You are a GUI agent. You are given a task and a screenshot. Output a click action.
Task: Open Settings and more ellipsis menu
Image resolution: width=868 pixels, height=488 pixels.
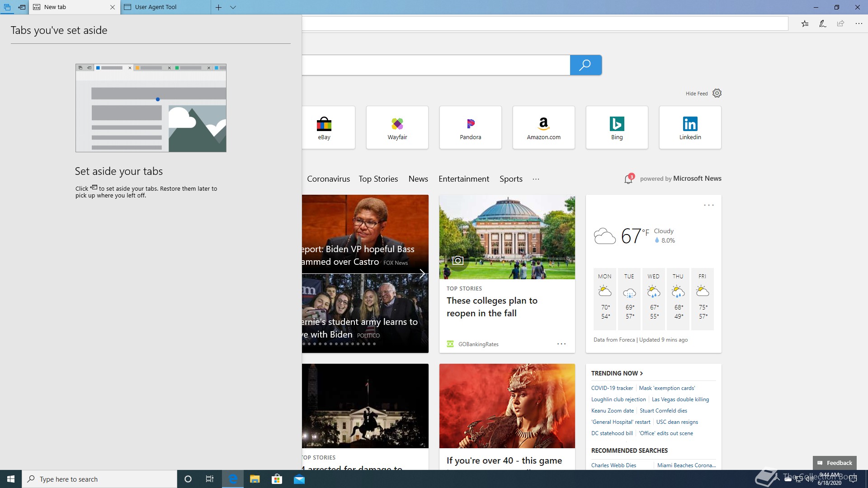[859, 23]
